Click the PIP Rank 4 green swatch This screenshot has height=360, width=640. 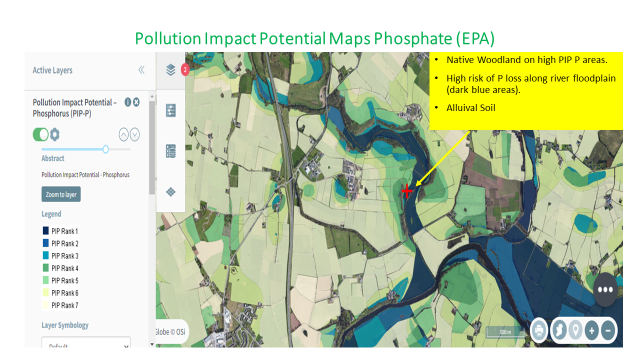pyautogui.click(x=46, y=268)
